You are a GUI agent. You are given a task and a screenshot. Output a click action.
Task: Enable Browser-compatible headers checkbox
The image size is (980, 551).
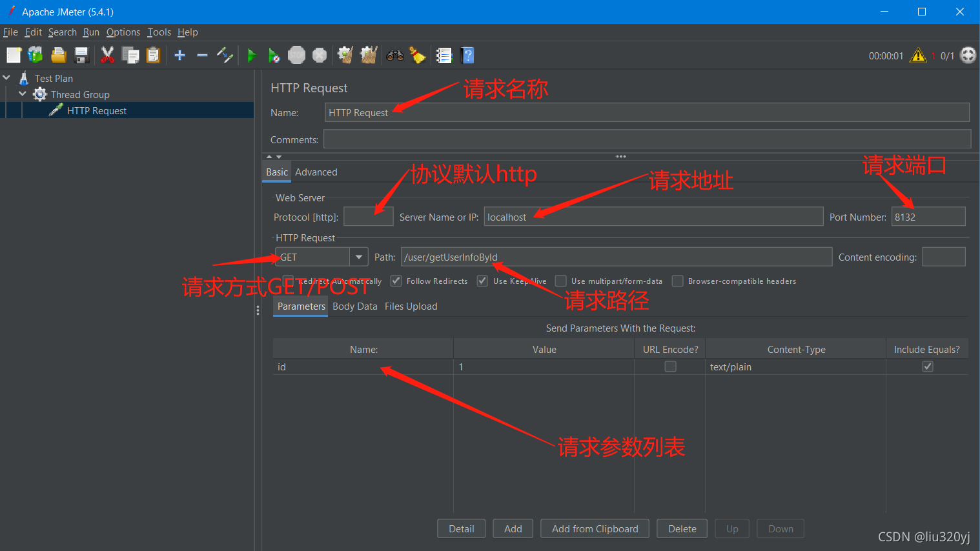tap(678, 281)
